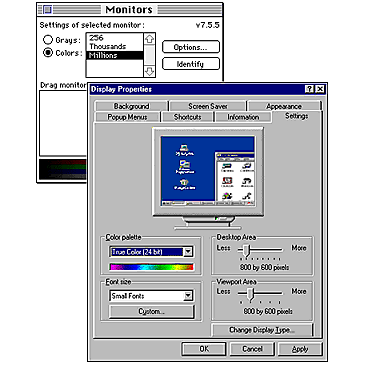Switch to the Information tab
365x365 pixels.
[243, 117]
